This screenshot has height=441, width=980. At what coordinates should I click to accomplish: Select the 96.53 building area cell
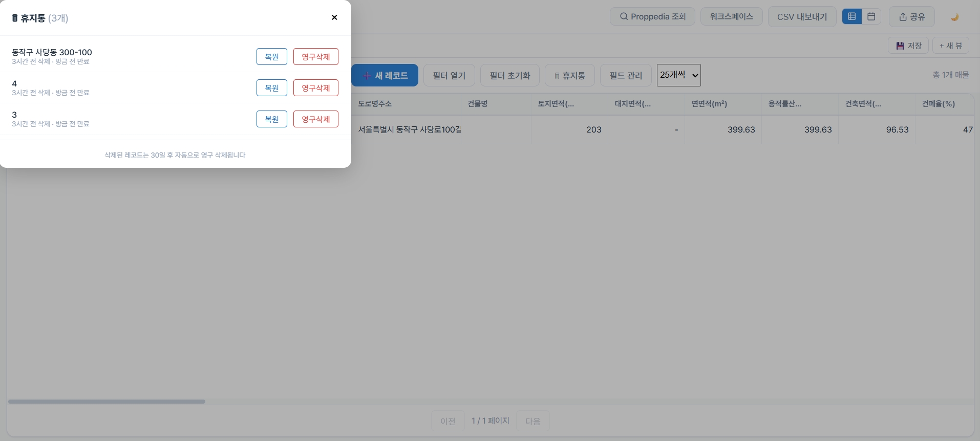pos(877,130)
